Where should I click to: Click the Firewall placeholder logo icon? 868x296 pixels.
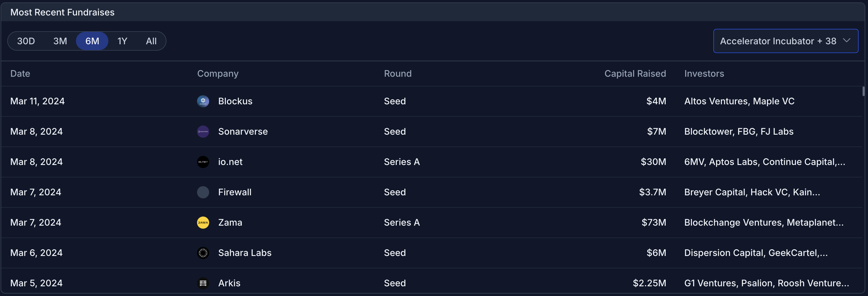[203, 192]
